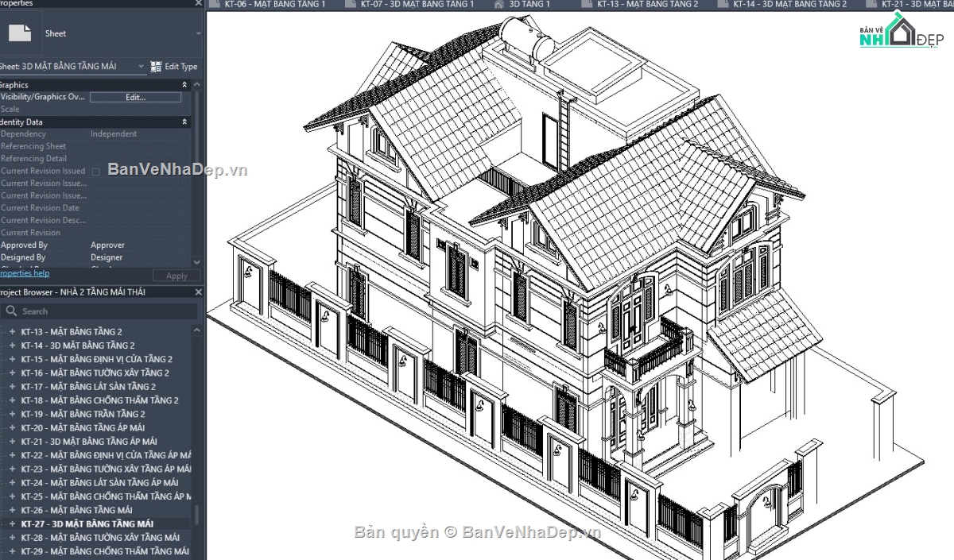Image resolution: width=954 pixels, height=560 pixels.
Task: Click the Sheet type thumbnail icon
Action: tap(19, 33)
